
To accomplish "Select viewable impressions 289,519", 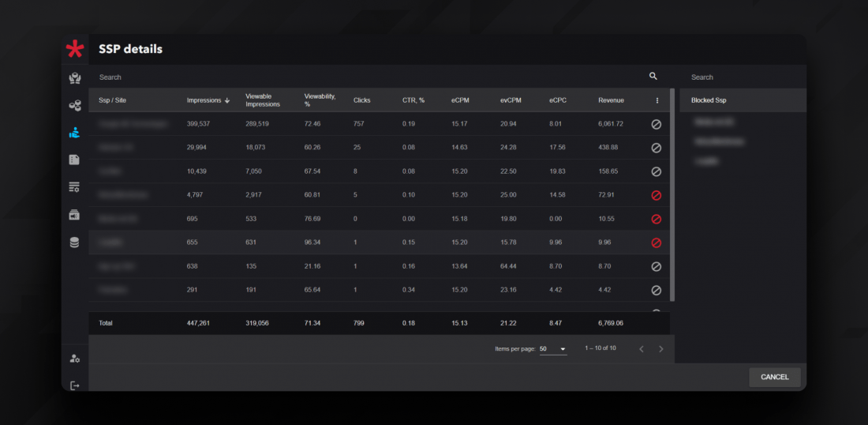I will (257, 124).
